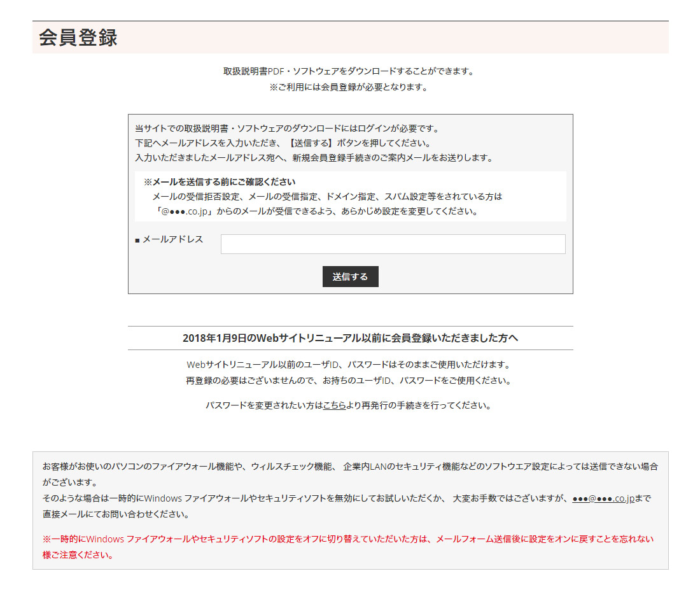700x592 pixels.
Task: Click the 再登録の必要はございません sentence
Action: pyautogui.click(x=349, y=381)
